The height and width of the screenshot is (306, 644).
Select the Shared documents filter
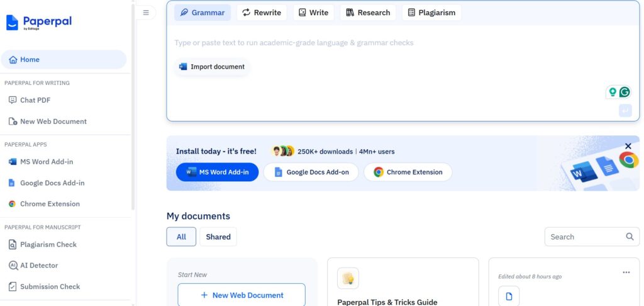click(x=218, y=237)
